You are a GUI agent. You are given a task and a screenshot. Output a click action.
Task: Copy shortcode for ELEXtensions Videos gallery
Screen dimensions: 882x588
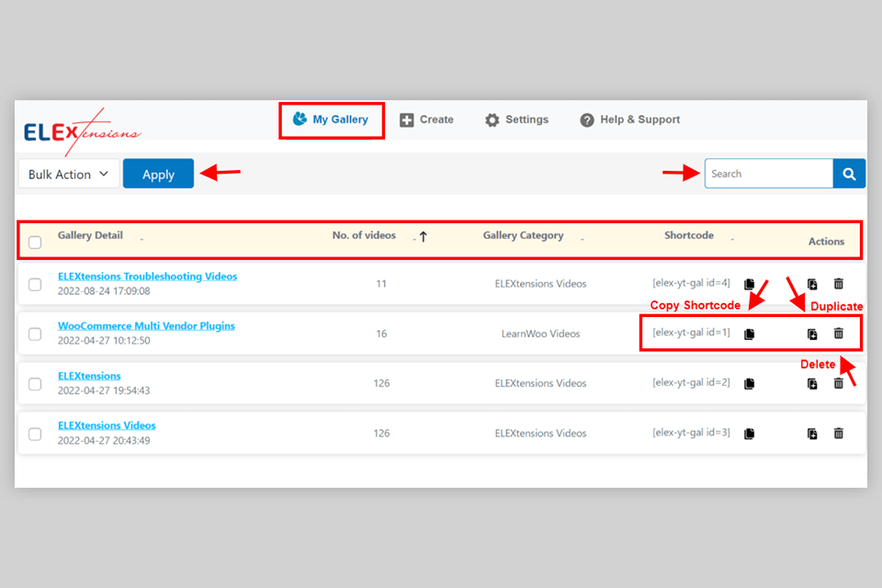coord(750,434)
